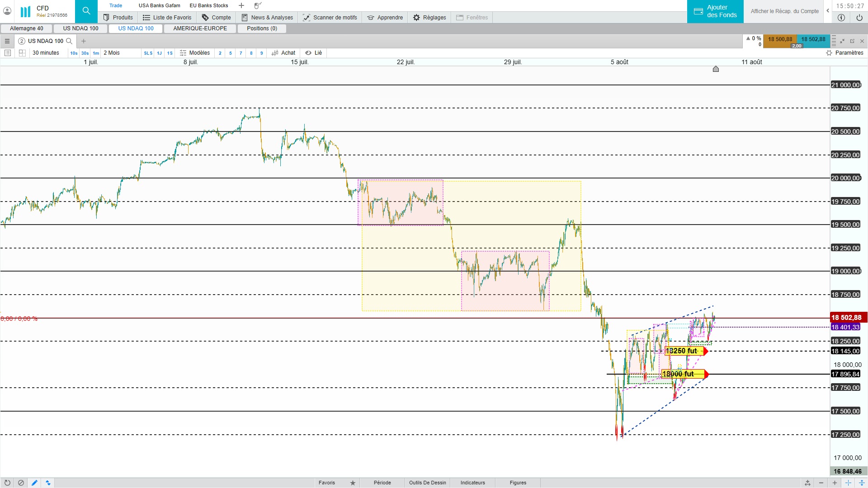
Task: Click the Réglages gear icon
Action: click(416, 18)
